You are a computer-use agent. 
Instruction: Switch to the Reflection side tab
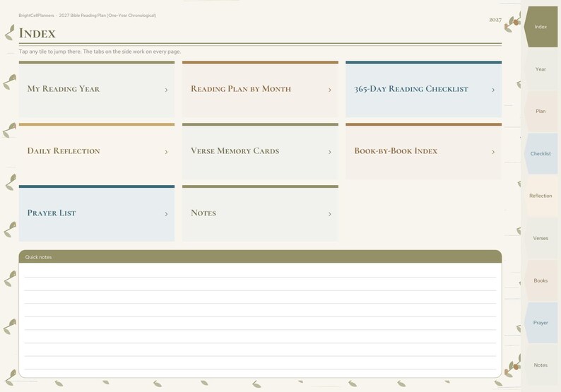(x=541, y=196)
